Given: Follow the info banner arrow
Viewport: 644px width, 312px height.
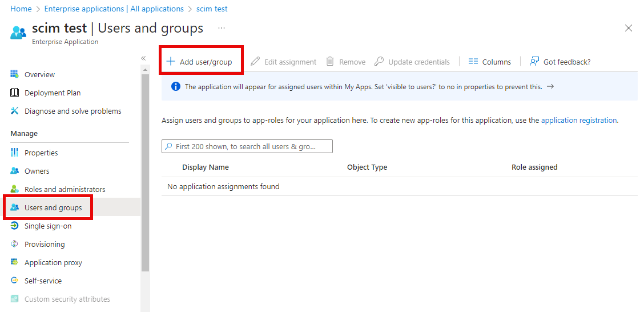Looking at the screenshot, I should click(550, 87).
